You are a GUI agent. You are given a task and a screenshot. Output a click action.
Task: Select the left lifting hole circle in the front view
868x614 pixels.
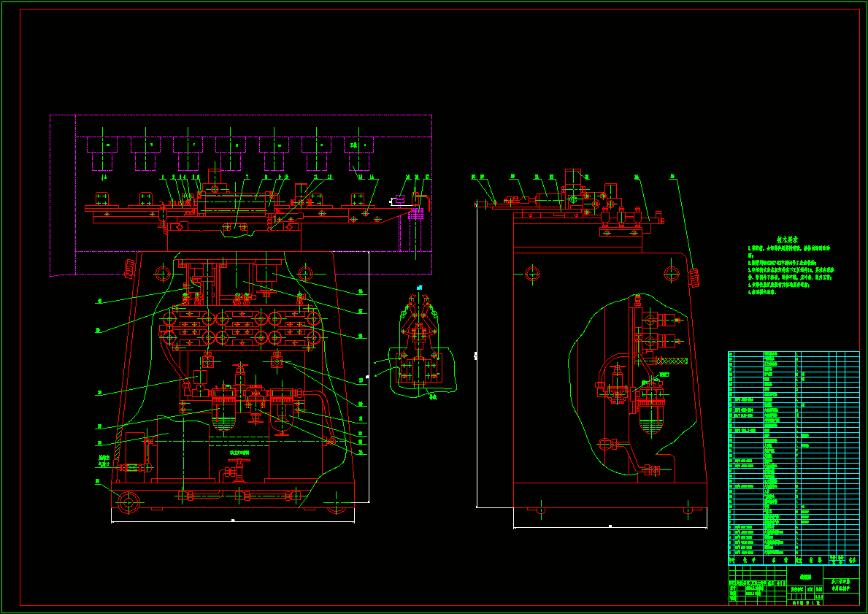point(164,274)
